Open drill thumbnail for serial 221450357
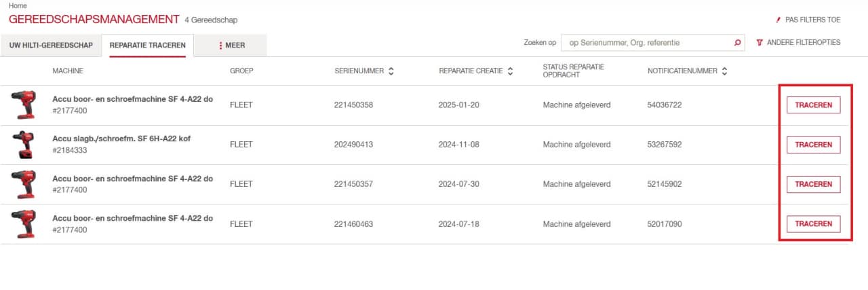868x290 pixels. point(24,184)
